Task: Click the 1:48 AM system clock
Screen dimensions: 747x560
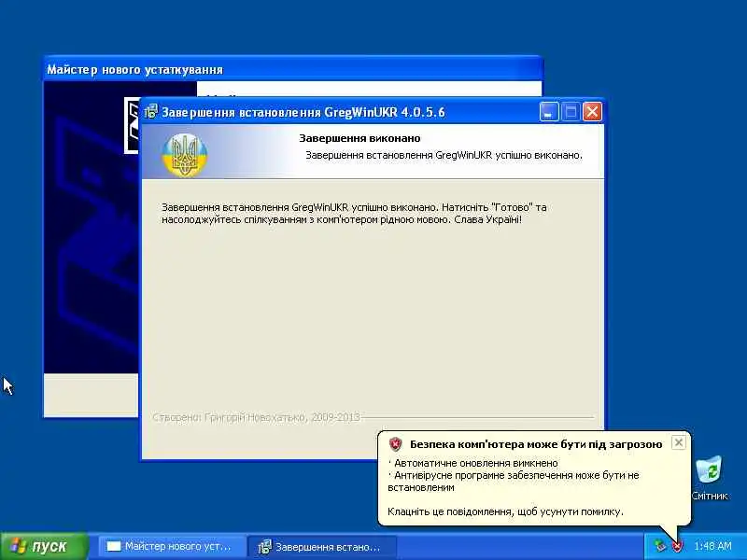Action: pyautogui.click(x=712, y=546)
